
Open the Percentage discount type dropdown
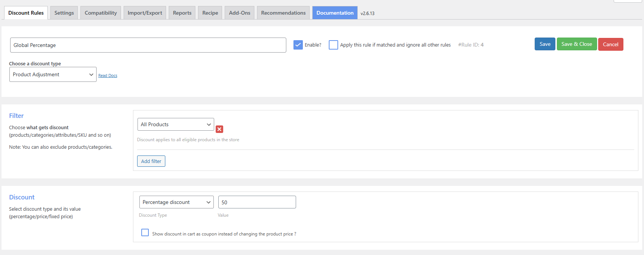(x=176, y=202)
